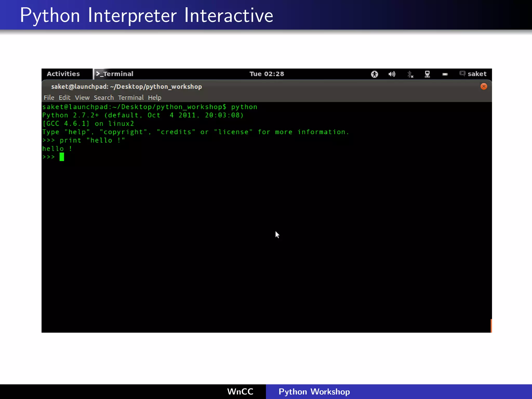Open the Edit menu
Viewport: 532px width, 399px height.
(64, 98)
